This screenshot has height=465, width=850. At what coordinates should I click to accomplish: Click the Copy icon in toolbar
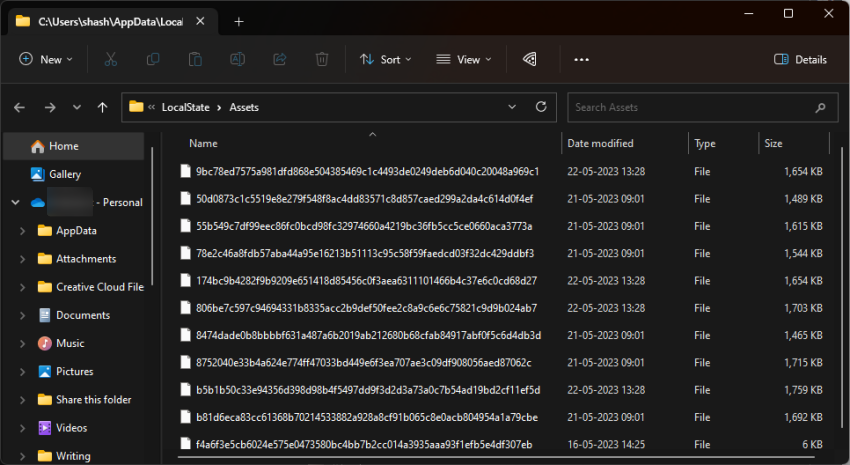(153, 59)
